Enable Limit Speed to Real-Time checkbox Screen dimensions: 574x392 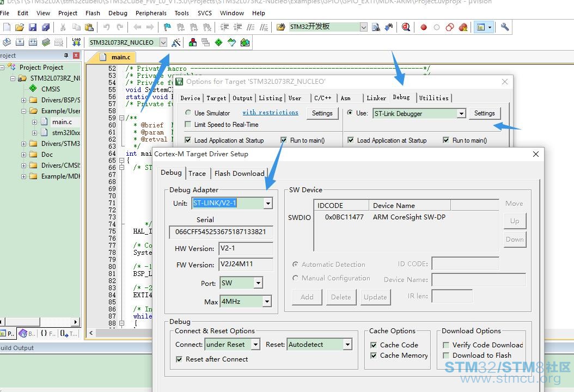(x=188, y=125)
